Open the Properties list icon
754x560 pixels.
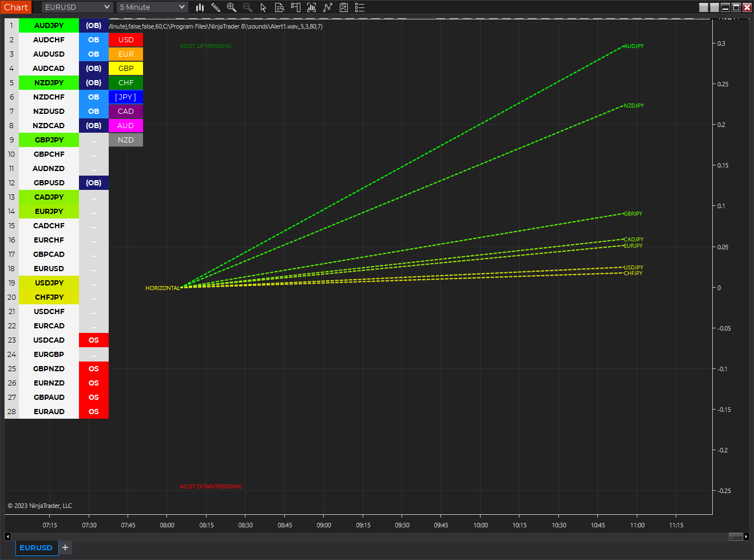point(360,7)
